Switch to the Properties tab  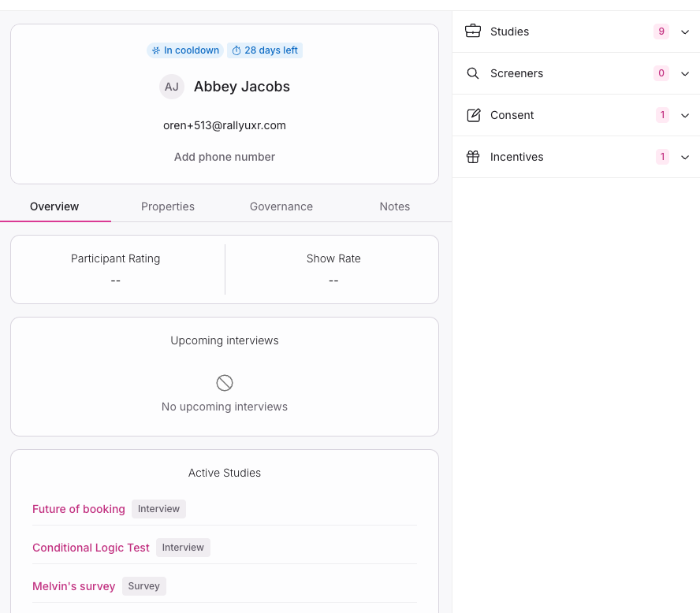coord(168,206)
